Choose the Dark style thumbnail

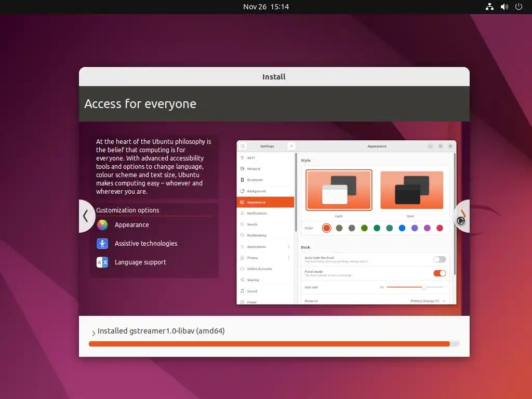[x=411, y=190]
